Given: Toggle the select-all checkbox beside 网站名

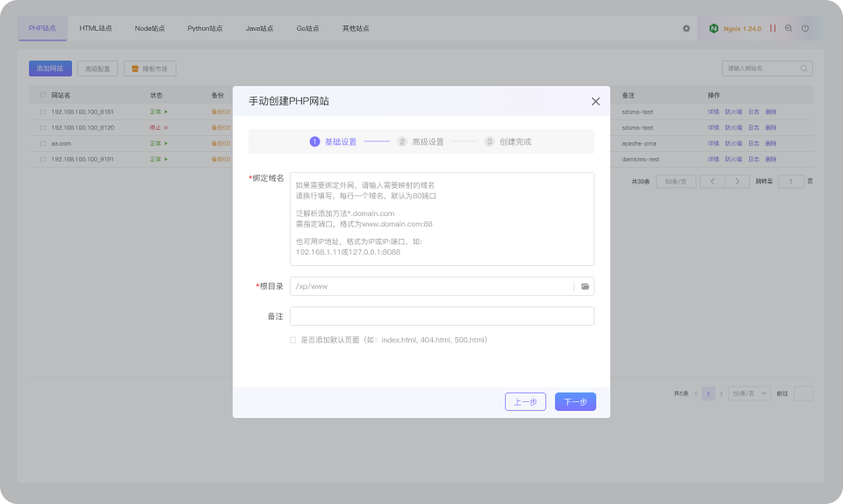Looking at the screenshot, I should 43,95.
